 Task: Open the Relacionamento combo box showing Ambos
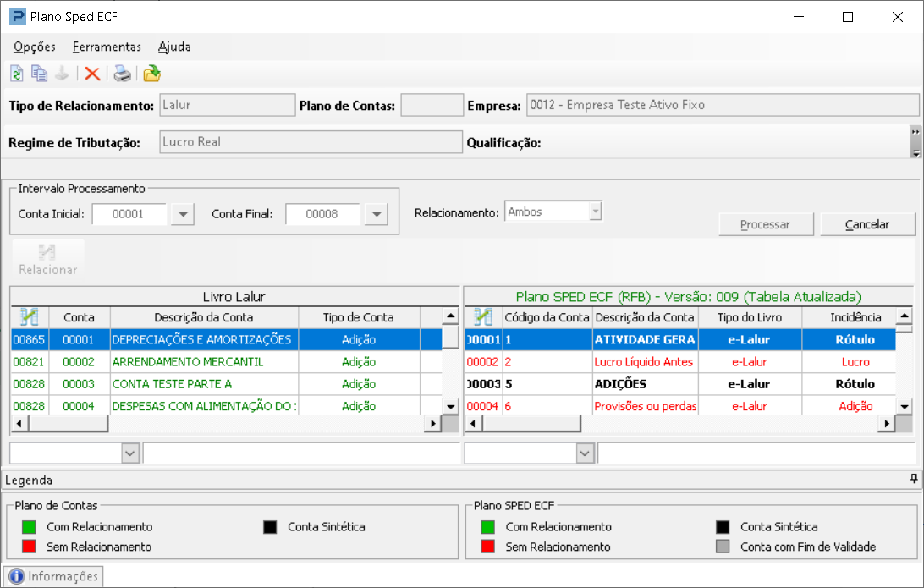[553, 212]
